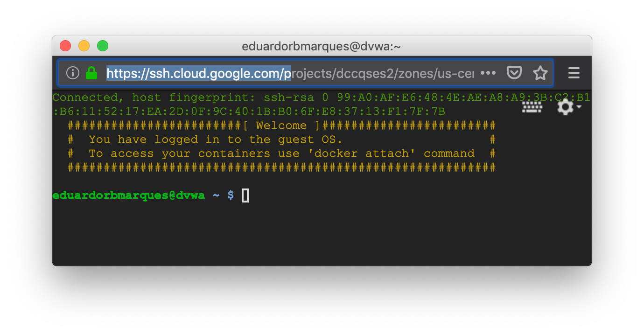The width and height of the screenshot is (644, 335).
Task: Maximize the window with green button
Action: pos(103,46)
